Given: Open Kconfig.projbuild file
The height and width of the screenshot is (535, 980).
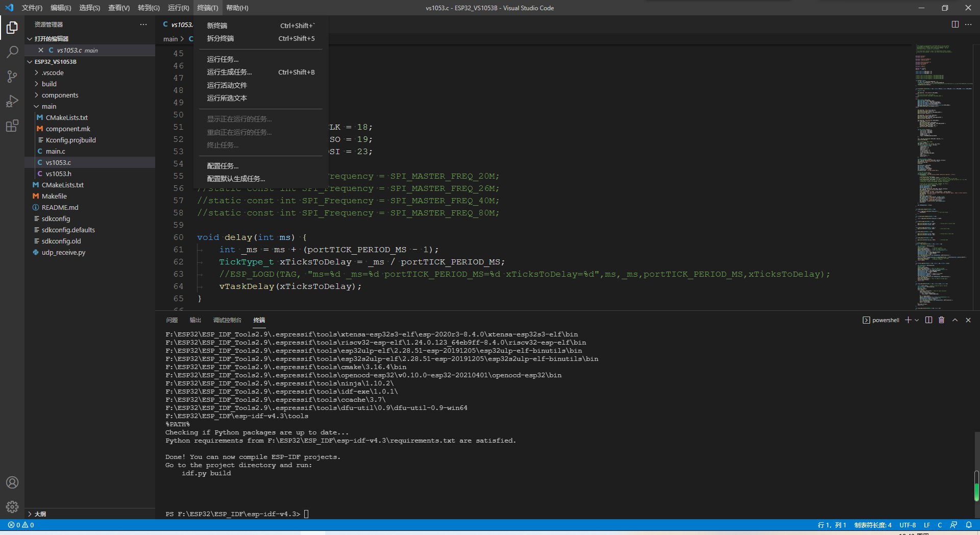Looking at the screenshot, I should (x=90, y=140).
